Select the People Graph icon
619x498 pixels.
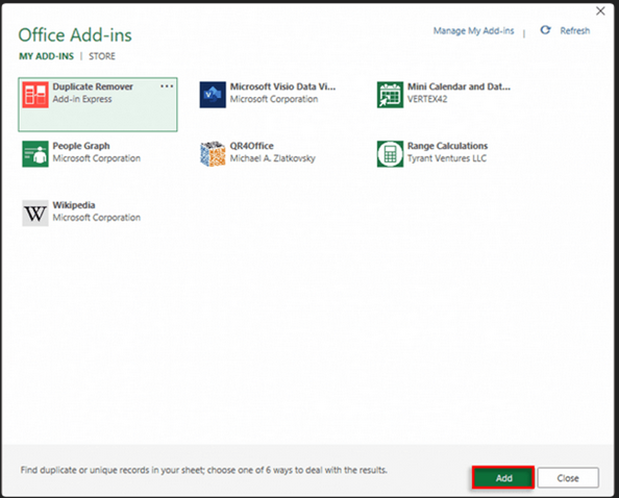click(x=35, y=154)
